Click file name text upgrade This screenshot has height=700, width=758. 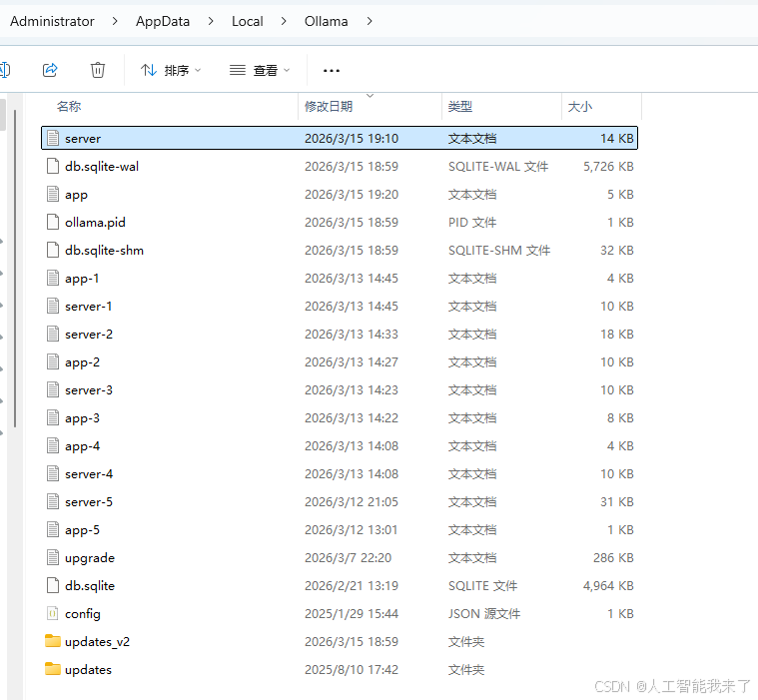pyautogui.click(x=90, y=559)
